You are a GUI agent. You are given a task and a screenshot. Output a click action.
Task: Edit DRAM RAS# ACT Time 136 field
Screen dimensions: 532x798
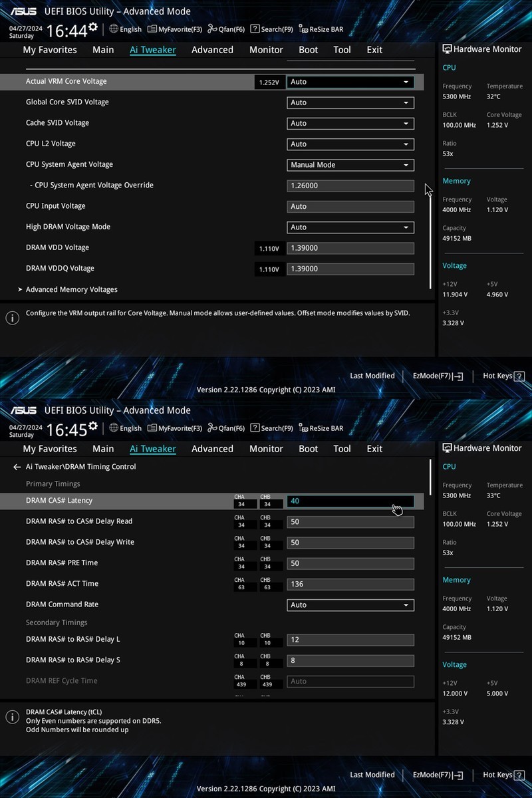(350, 585)
